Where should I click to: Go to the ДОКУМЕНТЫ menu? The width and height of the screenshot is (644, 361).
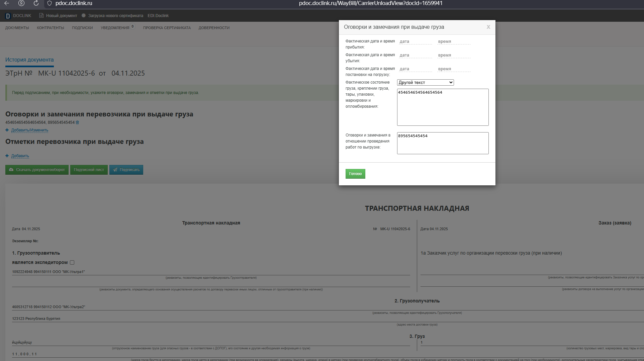pos(17,28)
